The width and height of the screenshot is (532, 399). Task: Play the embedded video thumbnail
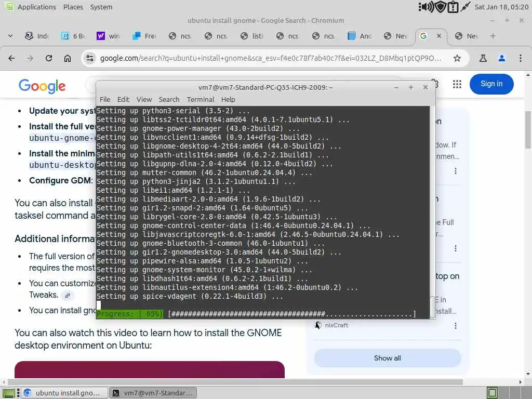tap(149, 369)
